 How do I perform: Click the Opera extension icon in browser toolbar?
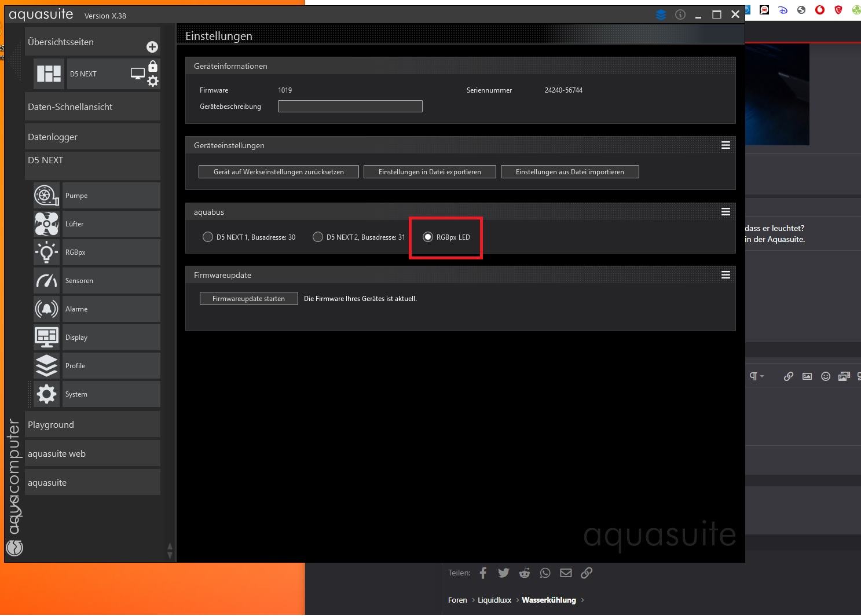coord(820,10)
